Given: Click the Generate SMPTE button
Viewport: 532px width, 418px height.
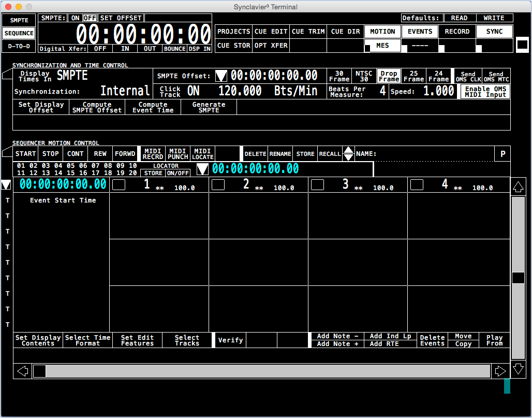Looking at the screenshot, I should (209, 107).
